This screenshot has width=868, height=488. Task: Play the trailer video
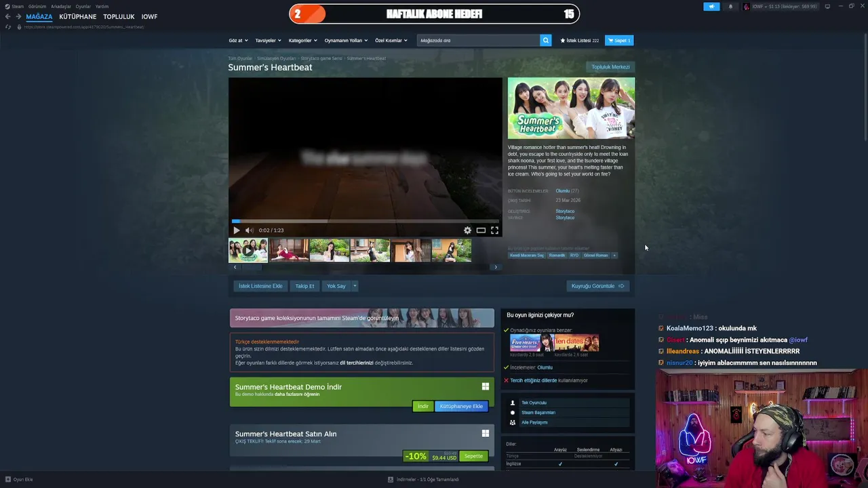236,230
